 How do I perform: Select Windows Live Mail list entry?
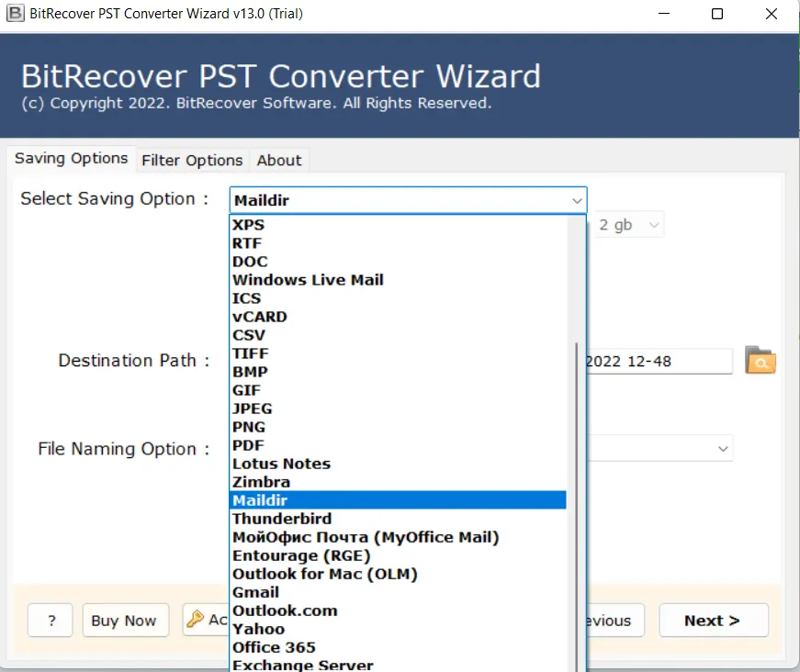point(308,280)
